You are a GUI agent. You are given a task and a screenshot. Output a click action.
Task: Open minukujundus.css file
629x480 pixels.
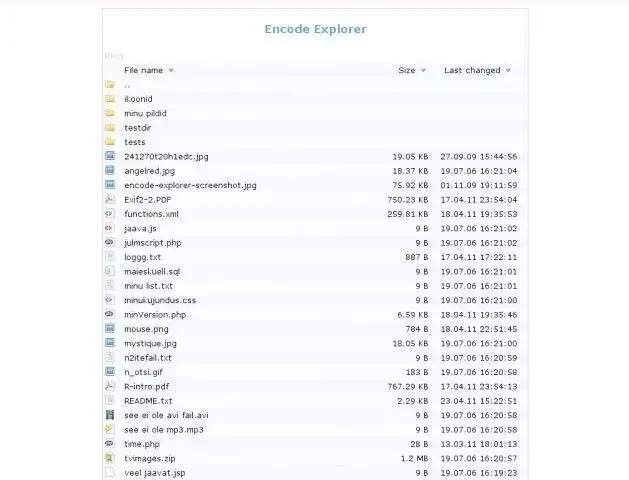point(160,300)
